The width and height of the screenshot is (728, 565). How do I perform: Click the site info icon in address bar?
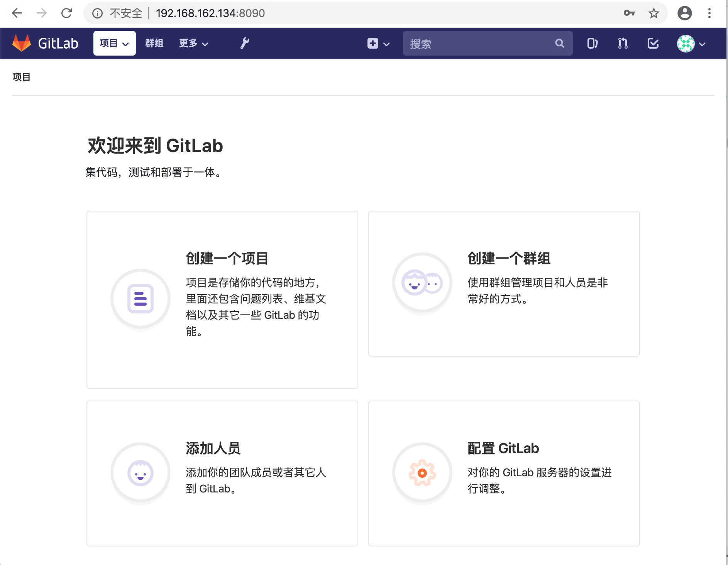point(97,14)
